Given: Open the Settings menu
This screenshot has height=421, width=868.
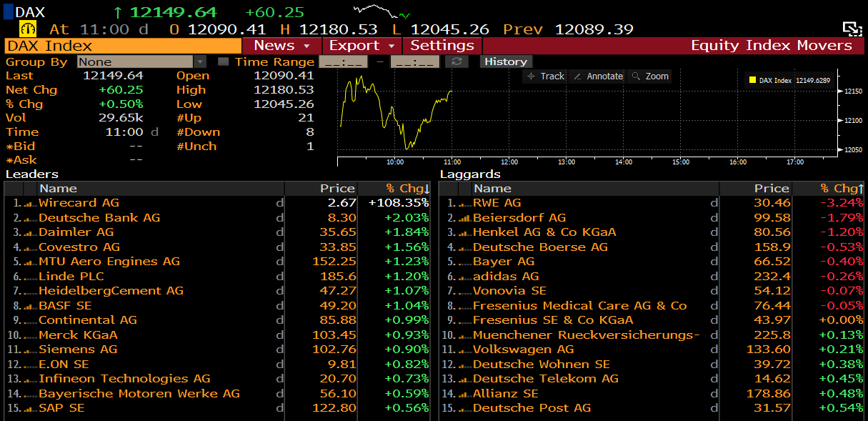Looking at the screenshot, I should coord(442,45).
